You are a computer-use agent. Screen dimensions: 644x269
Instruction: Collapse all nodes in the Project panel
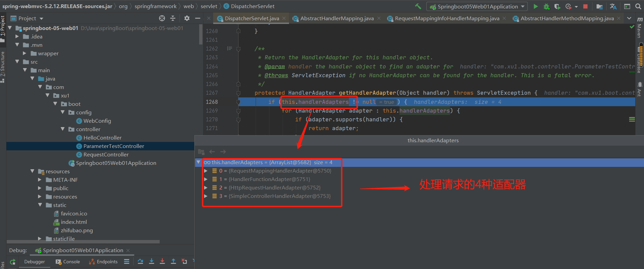coord(173,18)
